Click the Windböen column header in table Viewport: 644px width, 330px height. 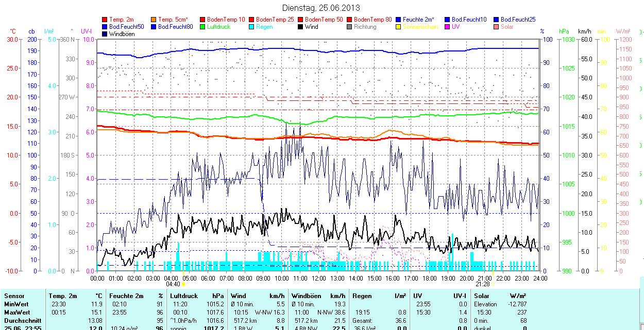click(307, 296)
